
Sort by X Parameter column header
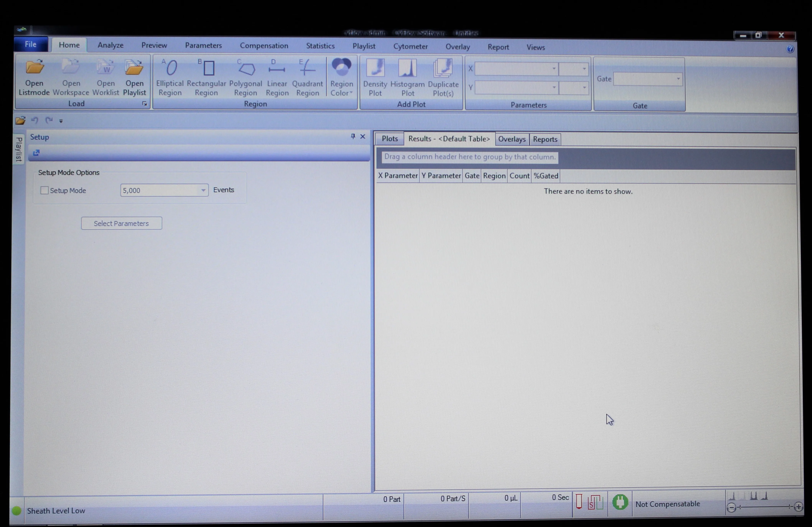point(398,176)
